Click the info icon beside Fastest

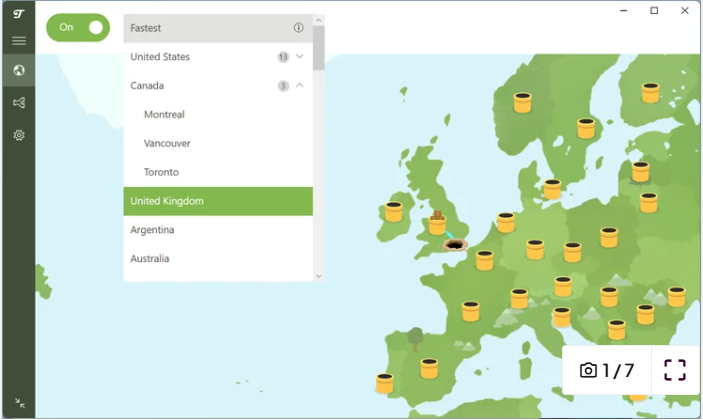tap(299, 28)
